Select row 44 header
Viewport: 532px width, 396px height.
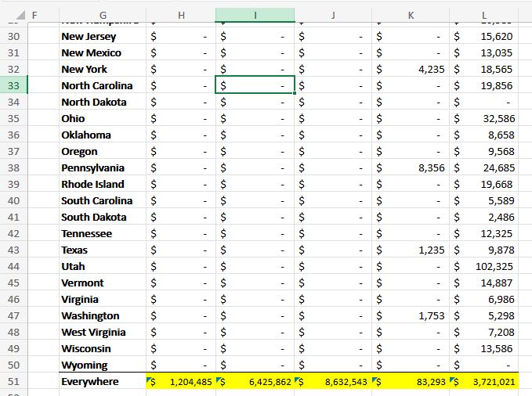(x=13, y=267)
